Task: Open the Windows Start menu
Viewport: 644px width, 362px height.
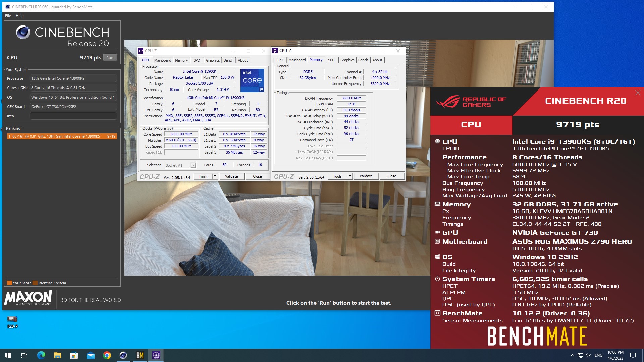Action: pyautogui.click(x=8, y=355)
